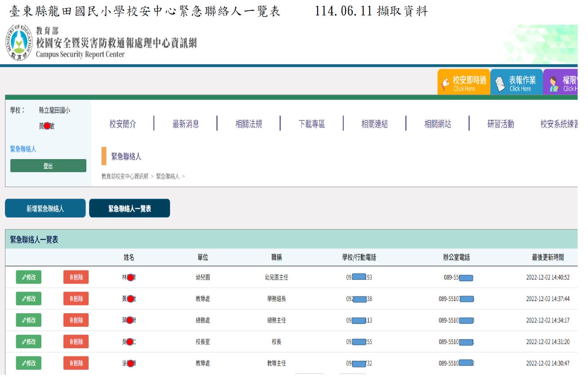Click 新增緊急聯絡人 button

pyautogui.click(x=45, y=208)
